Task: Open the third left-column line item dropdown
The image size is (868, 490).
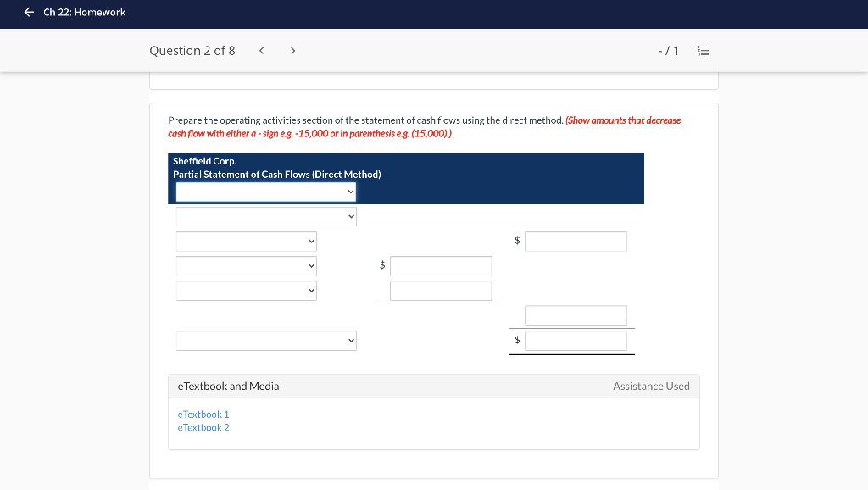Action: (246, 290)
